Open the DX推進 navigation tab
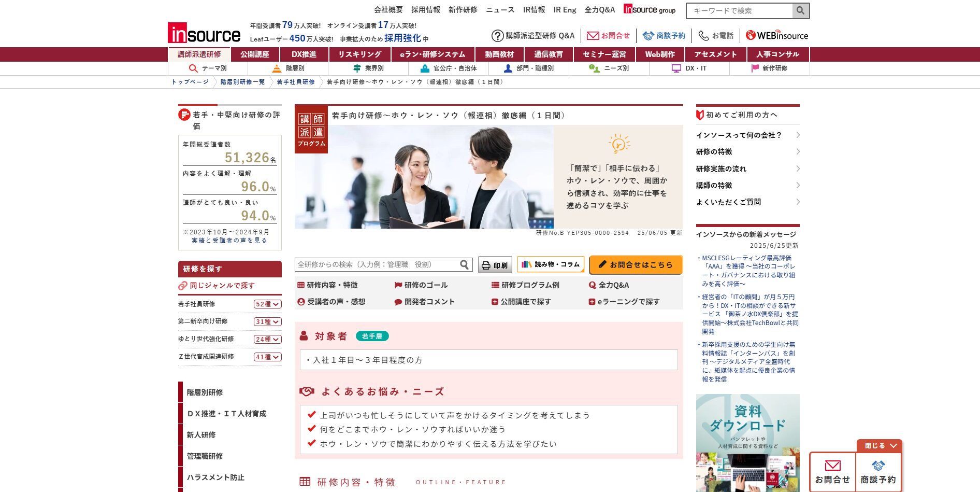Screen dimensions: 980x492 [304, 54]
